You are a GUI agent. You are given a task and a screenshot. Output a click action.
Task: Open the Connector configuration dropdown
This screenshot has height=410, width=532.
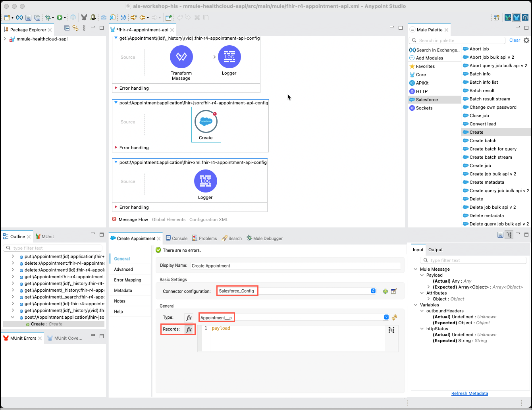point(373,291)
